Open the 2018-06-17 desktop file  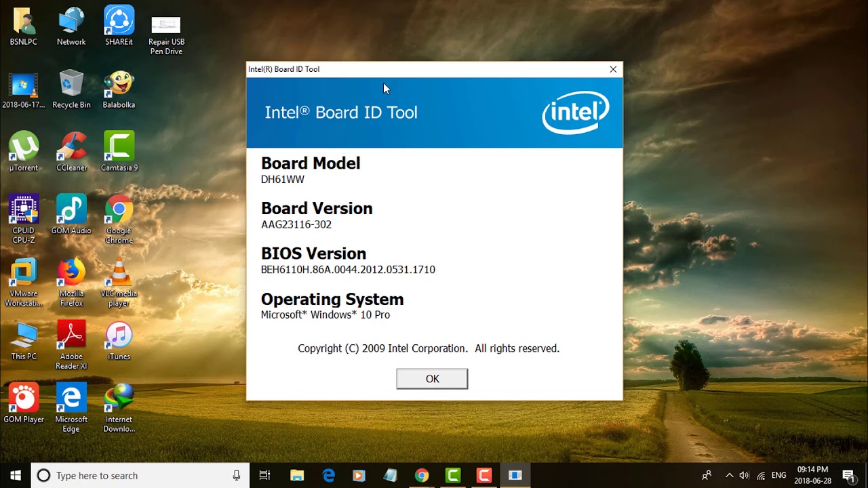pyautogui.click(x=24, y=90)
